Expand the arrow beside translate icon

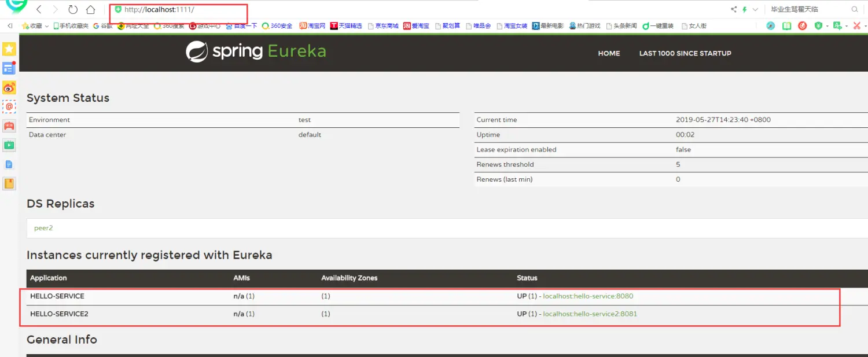[x=846, y=26]
